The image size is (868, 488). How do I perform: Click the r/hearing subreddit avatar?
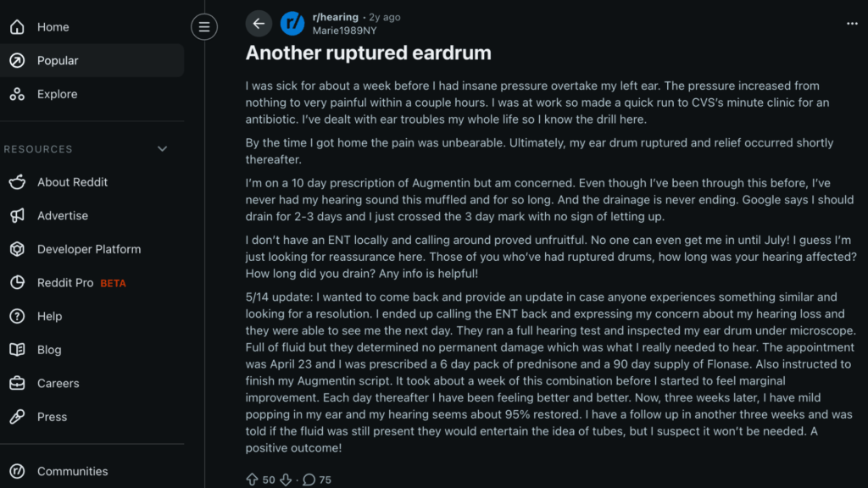pos(292,24)
